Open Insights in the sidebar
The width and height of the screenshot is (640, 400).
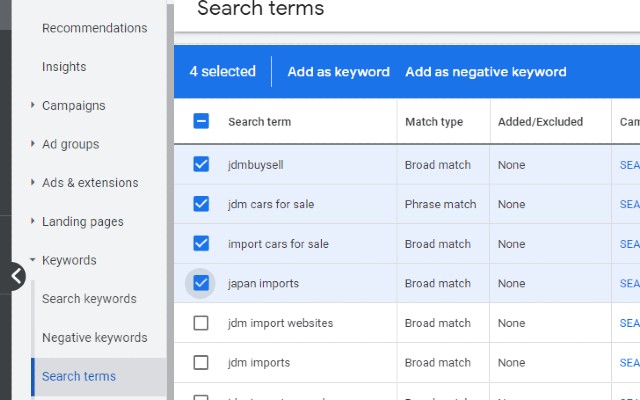coord(64,67)
